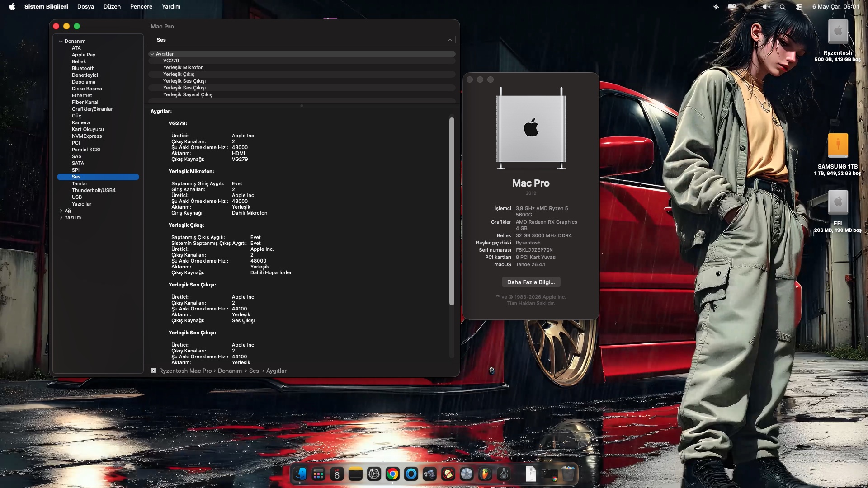Click the Ses column sort chevron
Viewport: 868px width, 488px height.
450,40
